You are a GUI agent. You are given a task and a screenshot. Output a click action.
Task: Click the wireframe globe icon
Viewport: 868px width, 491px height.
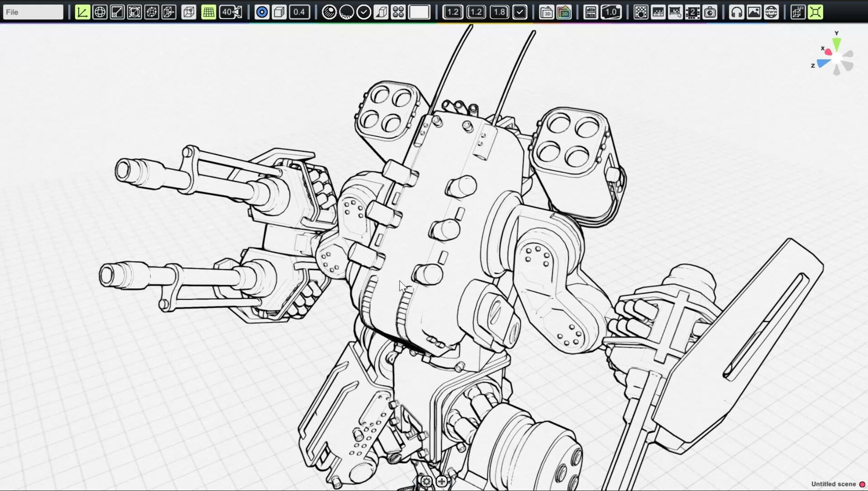pos(99,12)
